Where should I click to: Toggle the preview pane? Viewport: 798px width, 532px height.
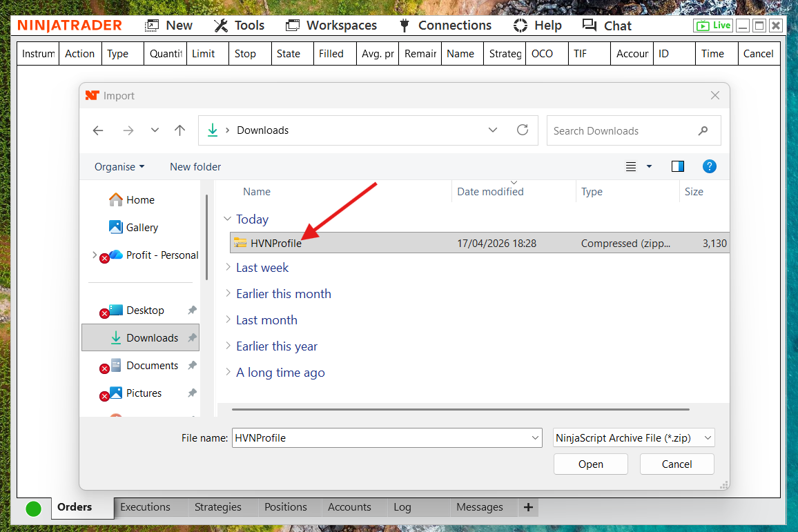pos(678,166)
